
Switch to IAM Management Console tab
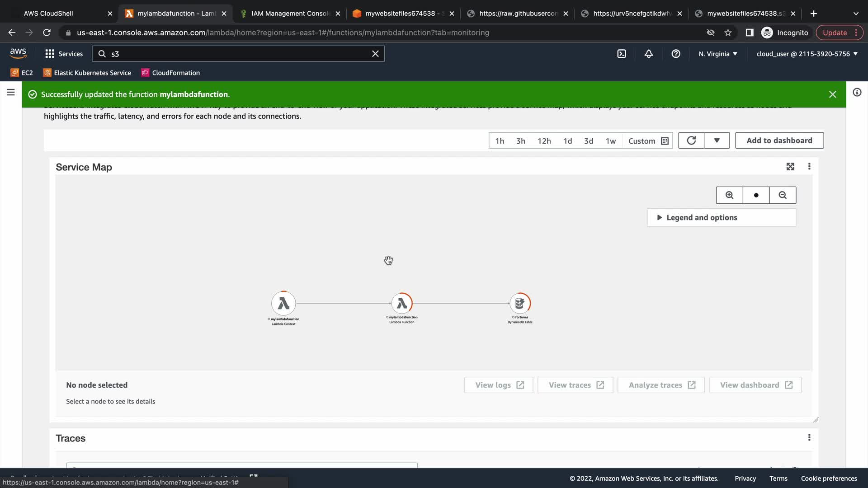click(x=290, y=14)
